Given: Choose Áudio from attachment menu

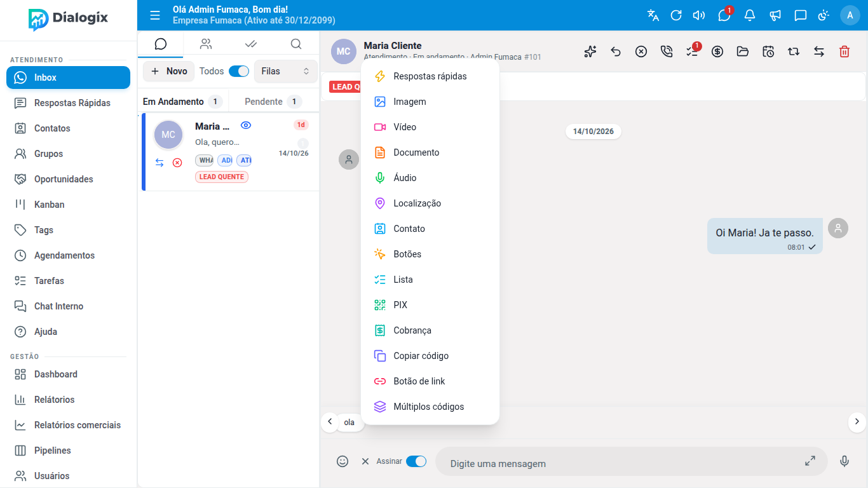Looking at the screenshot, I should tap(430, 178).
